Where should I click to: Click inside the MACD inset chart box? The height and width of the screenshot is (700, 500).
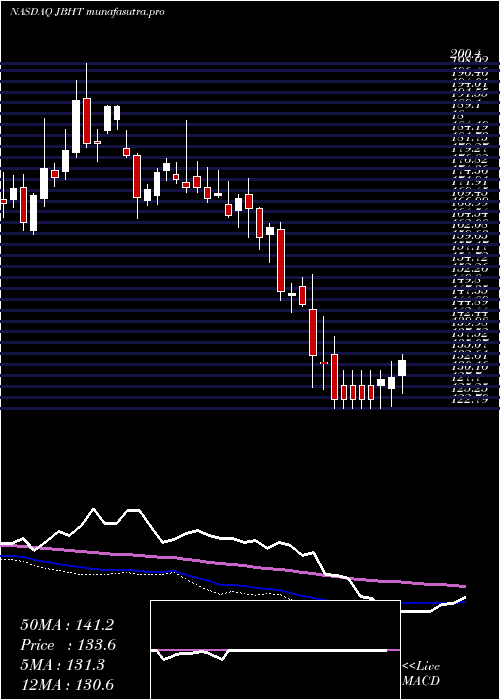coord(275,650)
